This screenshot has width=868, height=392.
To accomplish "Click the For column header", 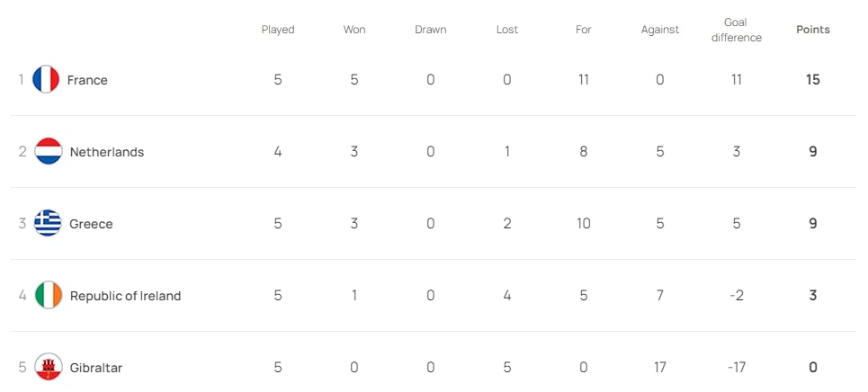I will (584, 30).
